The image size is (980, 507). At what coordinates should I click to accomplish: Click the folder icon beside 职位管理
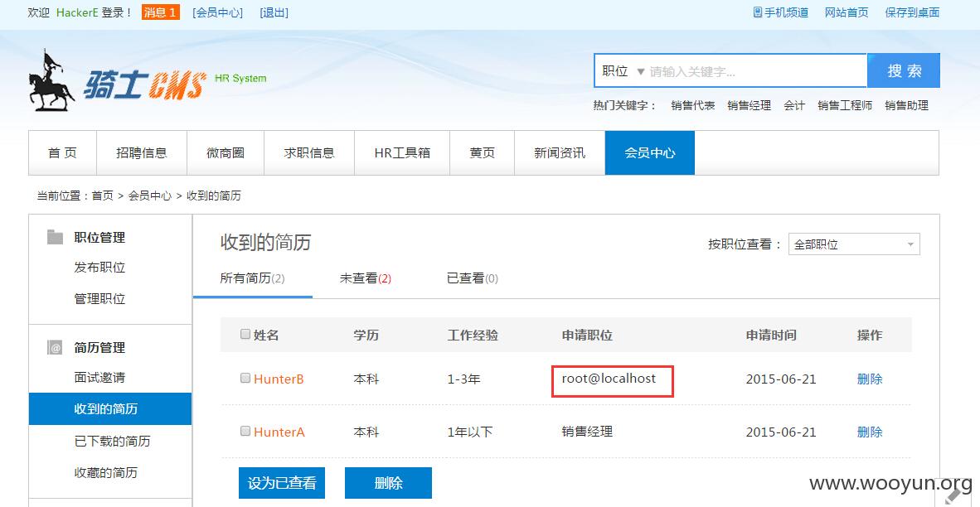click(55, 237)
